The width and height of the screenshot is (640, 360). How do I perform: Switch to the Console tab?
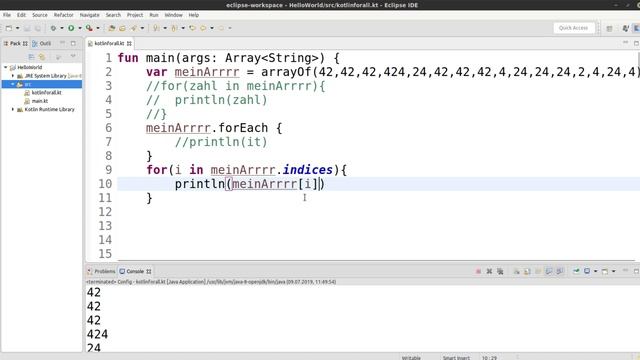pyautogui.click(x=135, y=271)
